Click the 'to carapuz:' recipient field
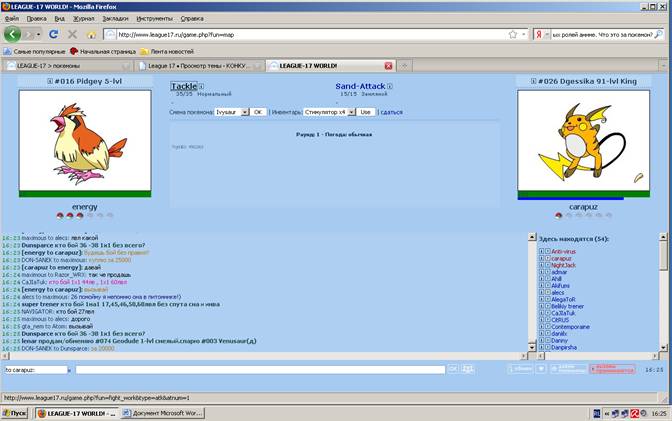 (x=36, y=370)
